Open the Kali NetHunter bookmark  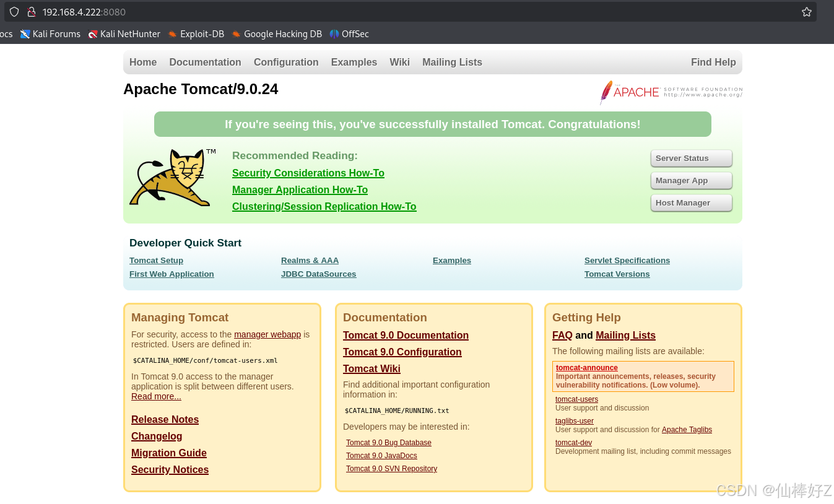pyautogui.click(x=124, y=34)
